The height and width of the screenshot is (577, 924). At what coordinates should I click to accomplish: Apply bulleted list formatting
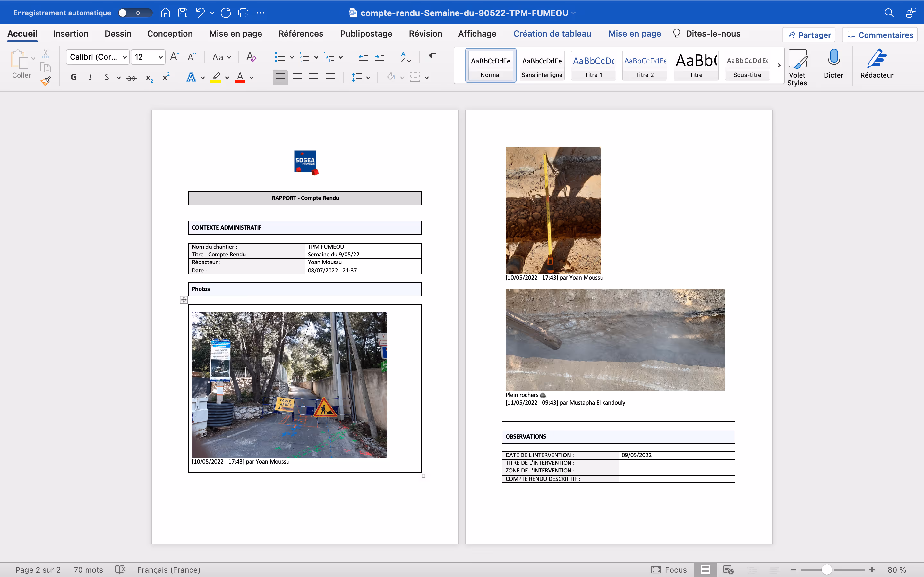tap(280, 57)
